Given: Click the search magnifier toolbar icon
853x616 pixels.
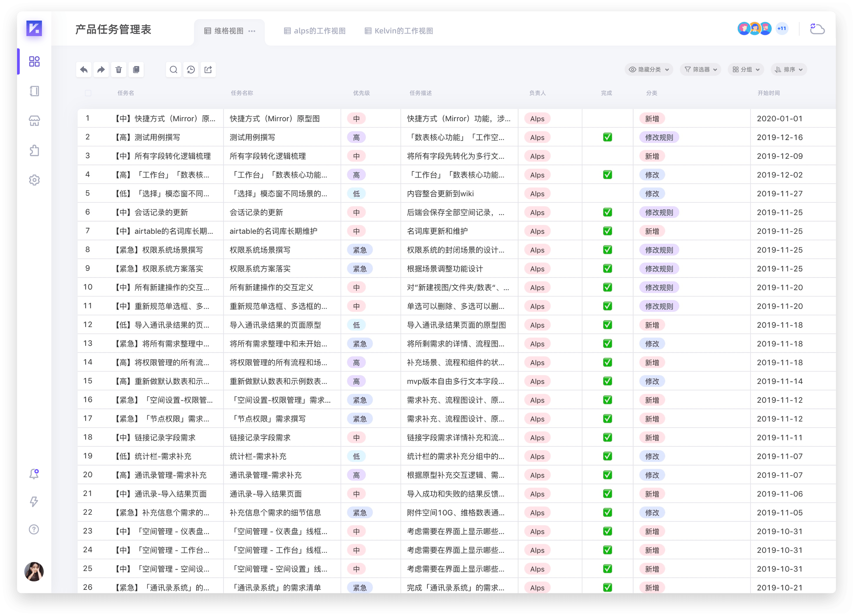Looking at the screenshot, I should tap(173, 70).
